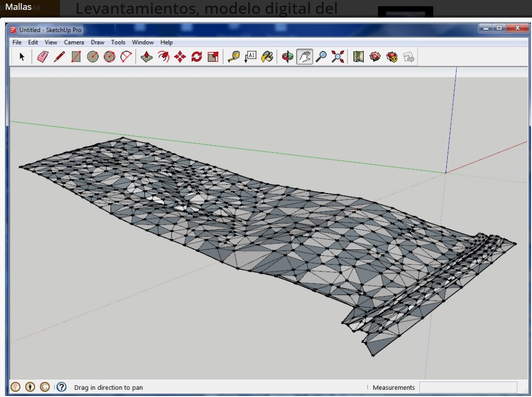Choose the Move tool with red arrows

[x=180, y=57]
